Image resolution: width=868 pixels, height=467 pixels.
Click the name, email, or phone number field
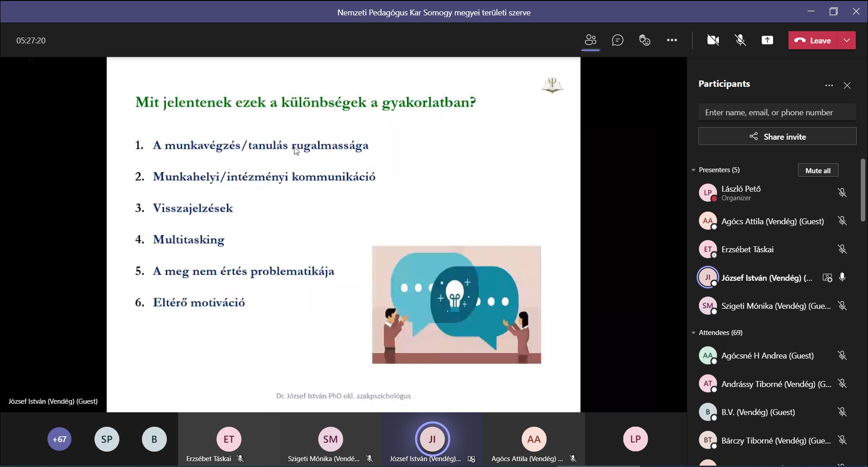(777, 113)
